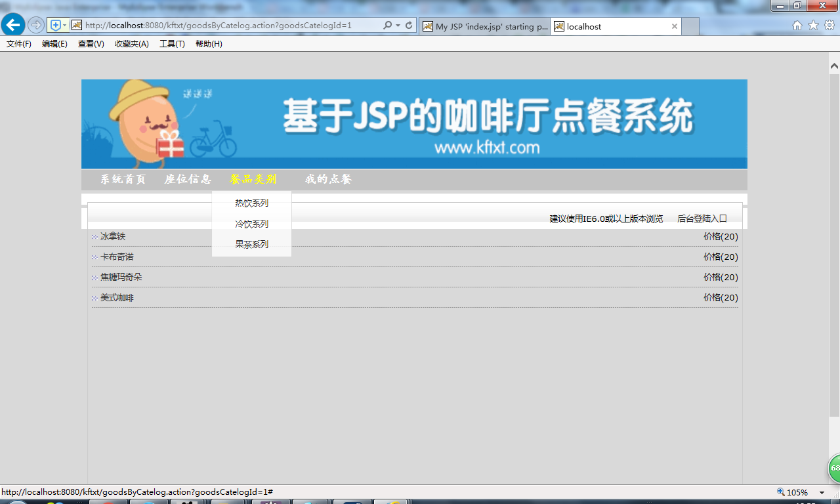Switch to the My JSP index.jsp tab
This screenshot has width=840, height=504.
(x=484, y=26)
